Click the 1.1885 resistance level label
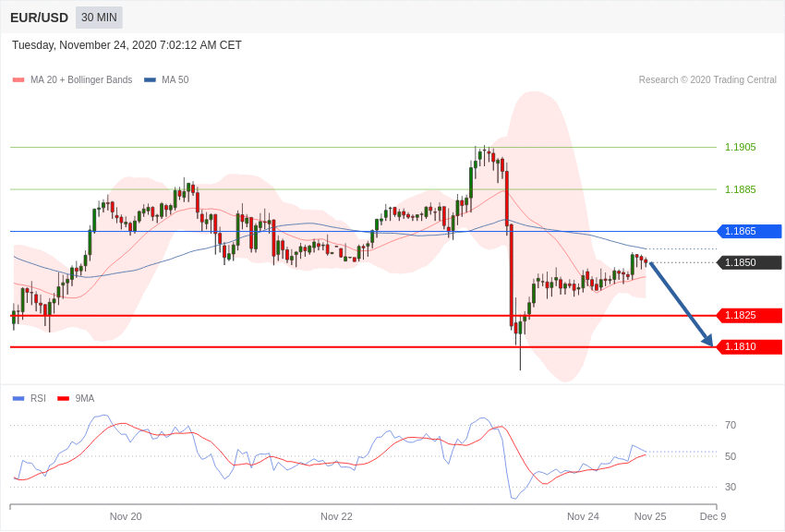 tap(741, 189)
